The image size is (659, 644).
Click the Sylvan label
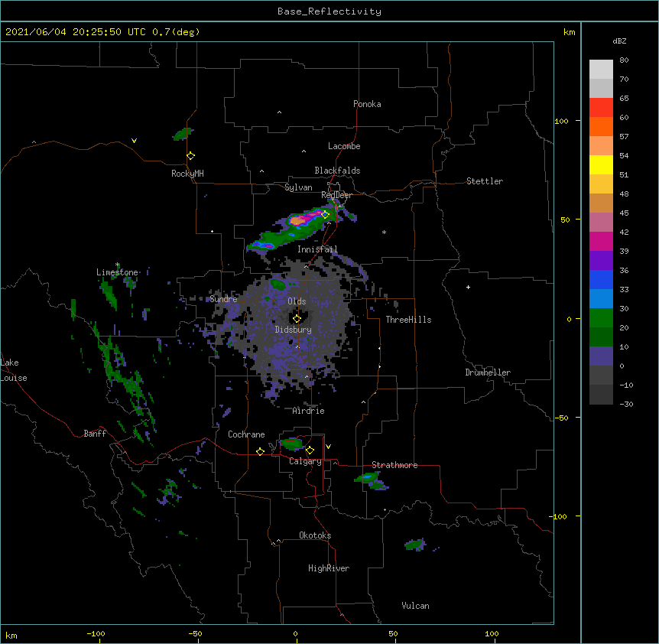(298, 187)
